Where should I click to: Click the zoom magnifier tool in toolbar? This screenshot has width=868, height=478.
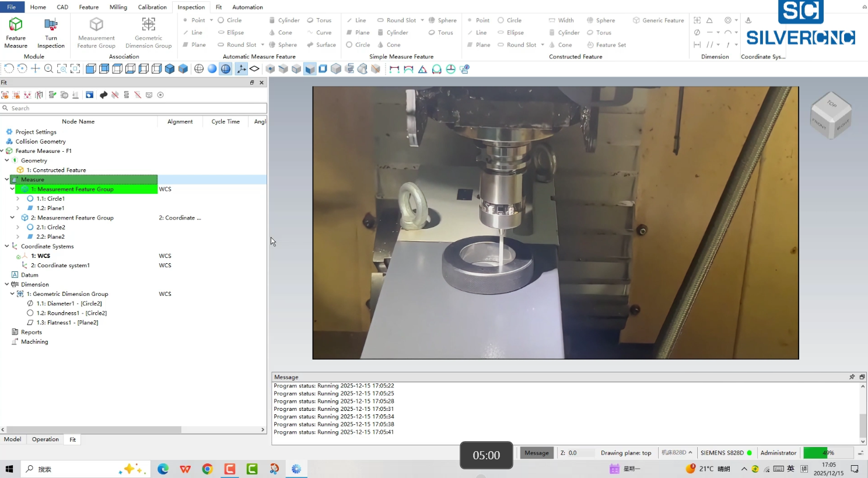[48, 69]
